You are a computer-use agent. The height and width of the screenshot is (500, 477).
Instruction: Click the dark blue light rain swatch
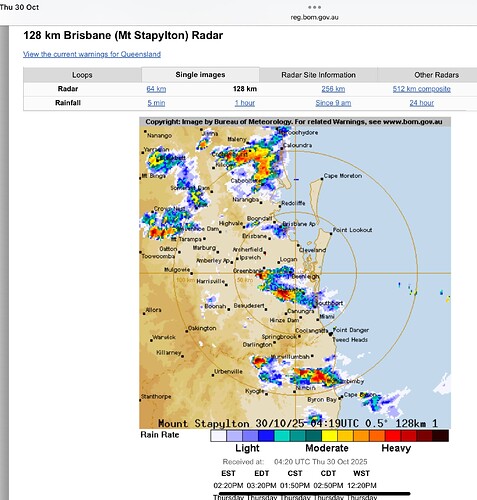(x=266, y=436)
